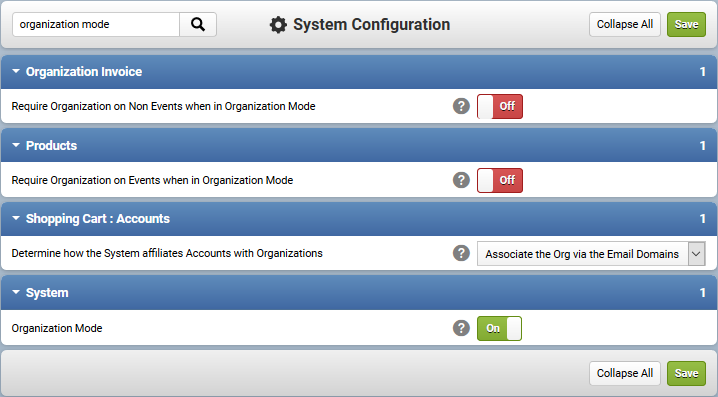Image resolution: width=718 pixels, height=397 pixels.
Task: Collapse the Organization Invoice section
Action: click(16, 71)
